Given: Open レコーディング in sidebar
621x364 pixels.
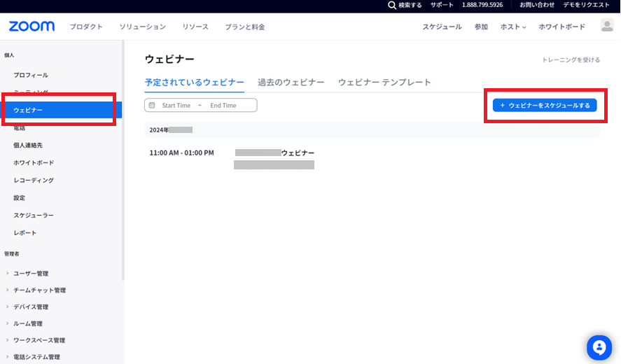Looking at the screenshot, I should (34, 180).
